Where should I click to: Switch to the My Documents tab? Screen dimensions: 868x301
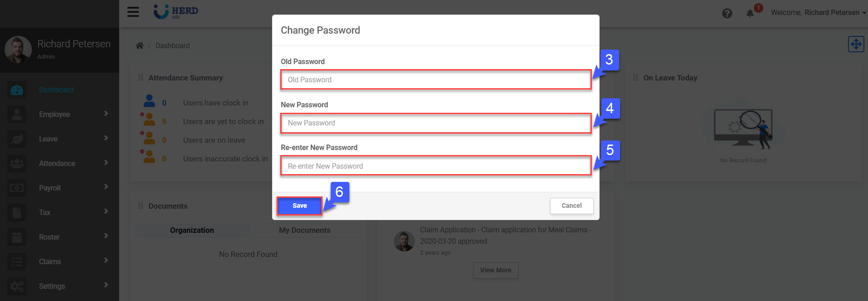point(304,230)
